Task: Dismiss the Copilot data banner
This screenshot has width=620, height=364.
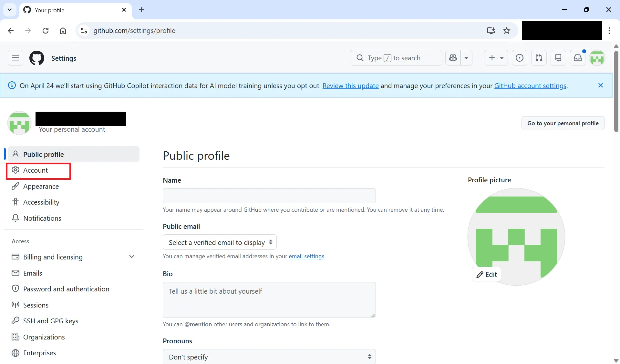Action: (601, 86)
